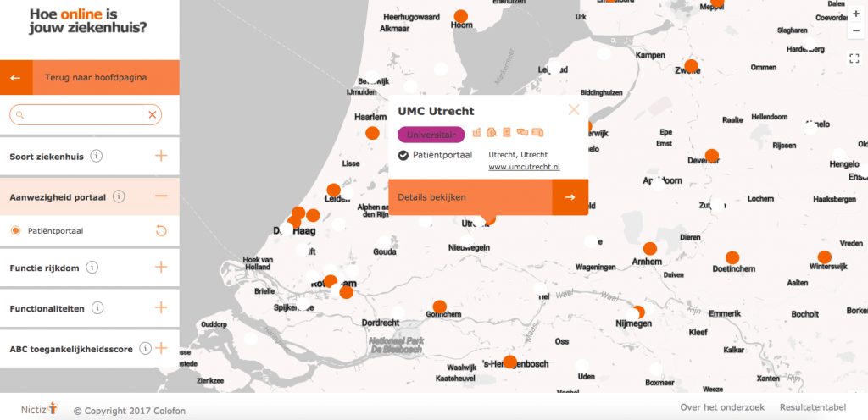Viewport: 868px width, 420px height.
Task: Open info icon beside Soort ziekenhuis
Action: coord(97,156)
